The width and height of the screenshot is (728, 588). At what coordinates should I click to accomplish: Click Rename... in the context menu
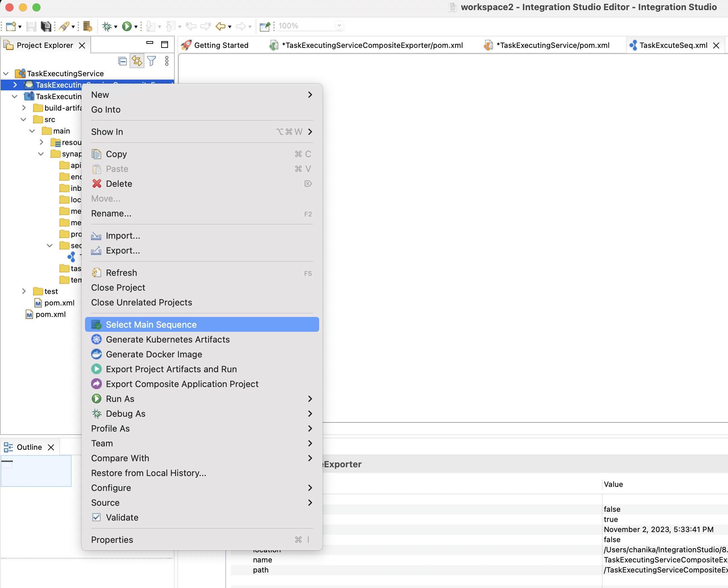(x=202, y=214)
